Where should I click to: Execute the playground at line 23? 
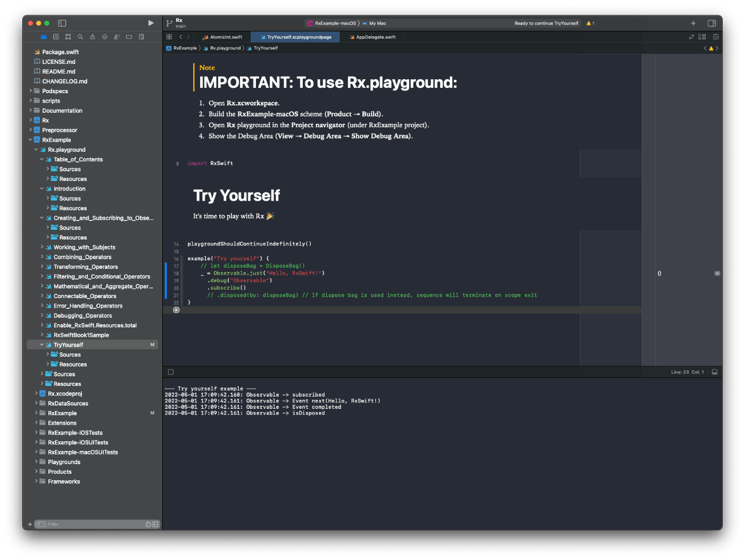pyautogui.click(x=176, y=310)
